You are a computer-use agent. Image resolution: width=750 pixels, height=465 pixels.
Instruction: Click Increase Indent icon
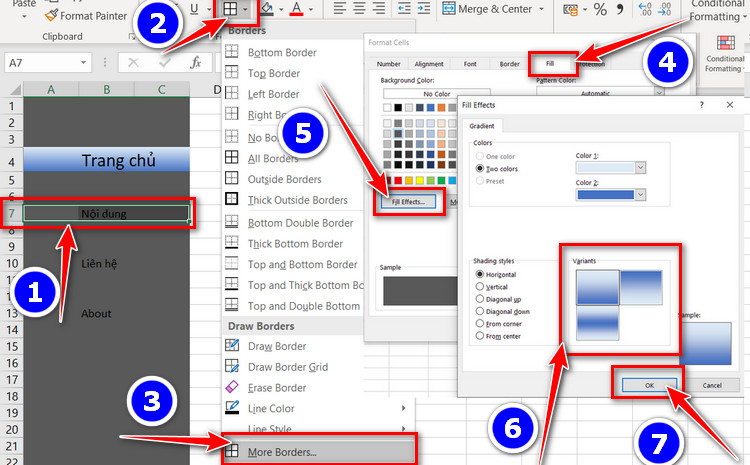[x=423, y=8]
